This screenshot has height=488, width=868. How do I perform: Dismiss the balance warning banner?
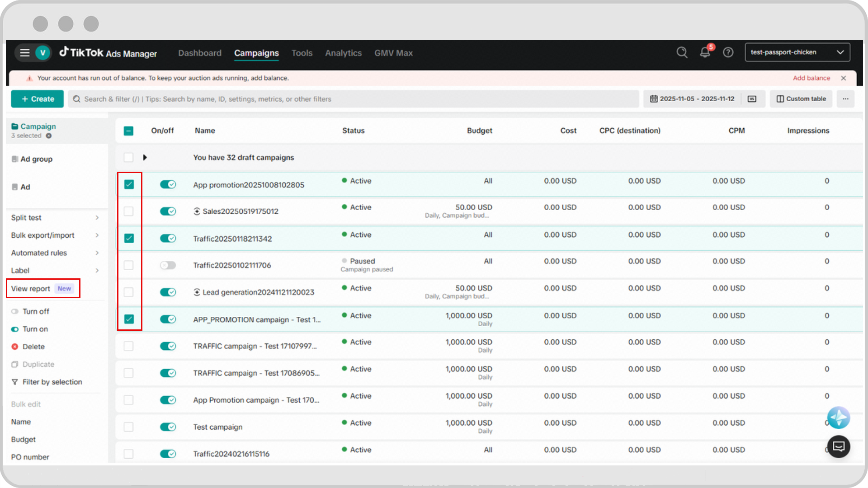coord(844,78)
